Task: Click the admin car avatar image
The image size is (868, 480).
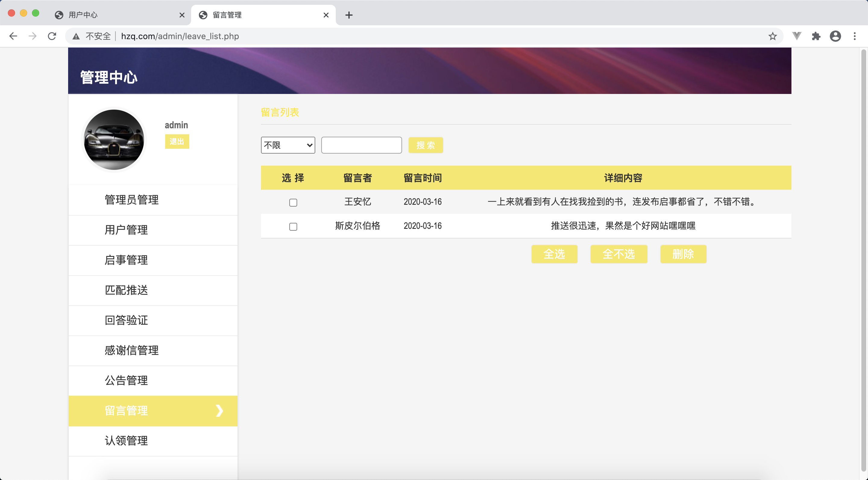Action: [x=114, y=139]
